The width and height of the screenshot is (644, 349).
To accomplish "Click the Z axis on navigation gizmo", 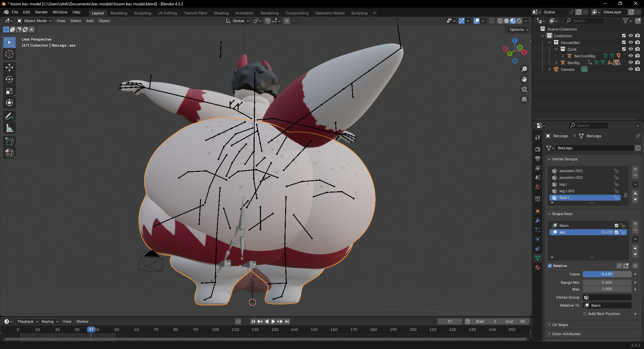I will [515, 41].
